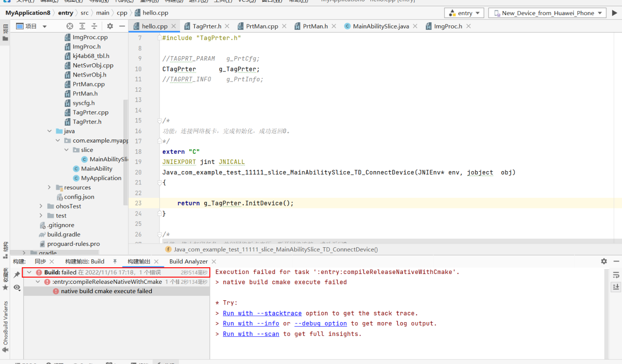
Task: Select MainAbility class in the tree
Action: 97,168
